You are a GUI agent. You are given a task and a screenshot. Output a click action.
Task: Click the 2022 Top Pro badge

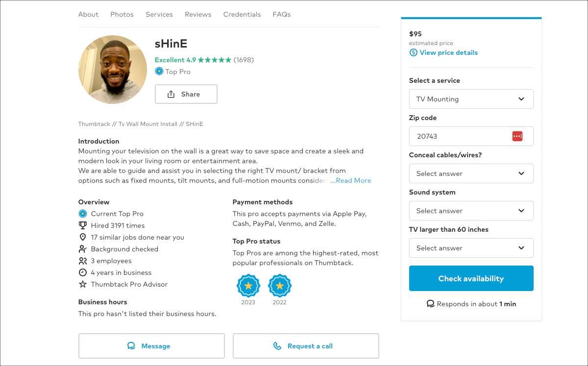coord(280,286)
